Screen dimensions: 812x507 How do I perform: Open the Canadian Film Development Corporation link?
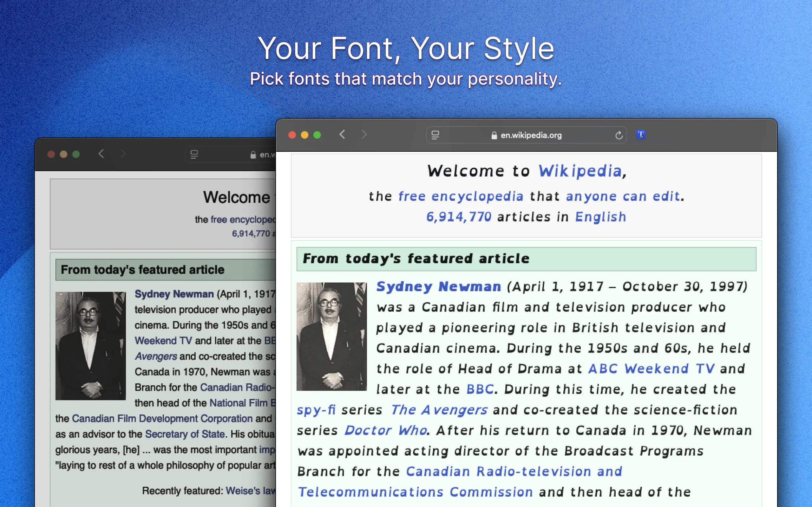162,419
